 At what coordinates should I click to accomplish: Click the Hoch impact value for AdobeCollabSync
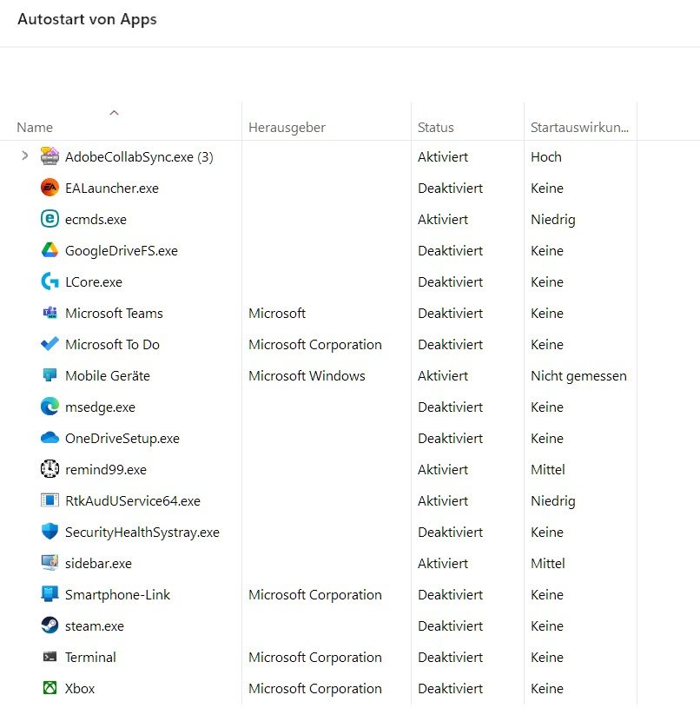546,157
